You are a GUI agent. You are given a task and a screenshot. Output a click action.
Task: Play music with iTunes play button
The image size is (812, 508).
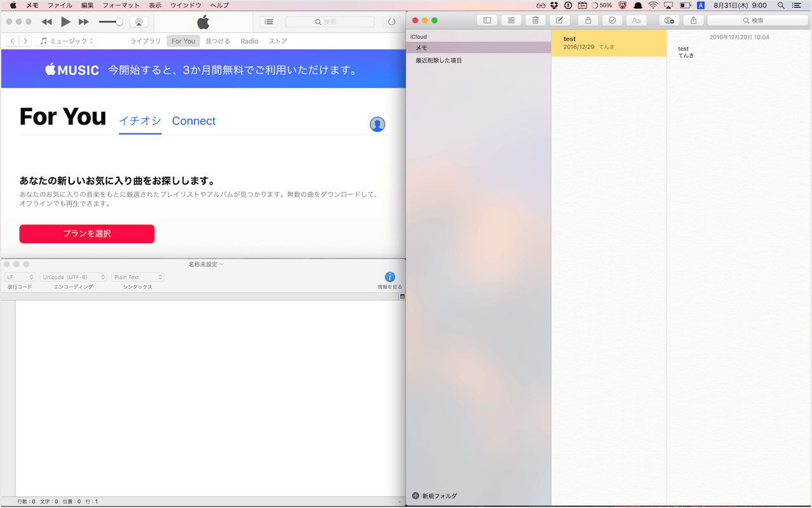(x=65, y=22)
